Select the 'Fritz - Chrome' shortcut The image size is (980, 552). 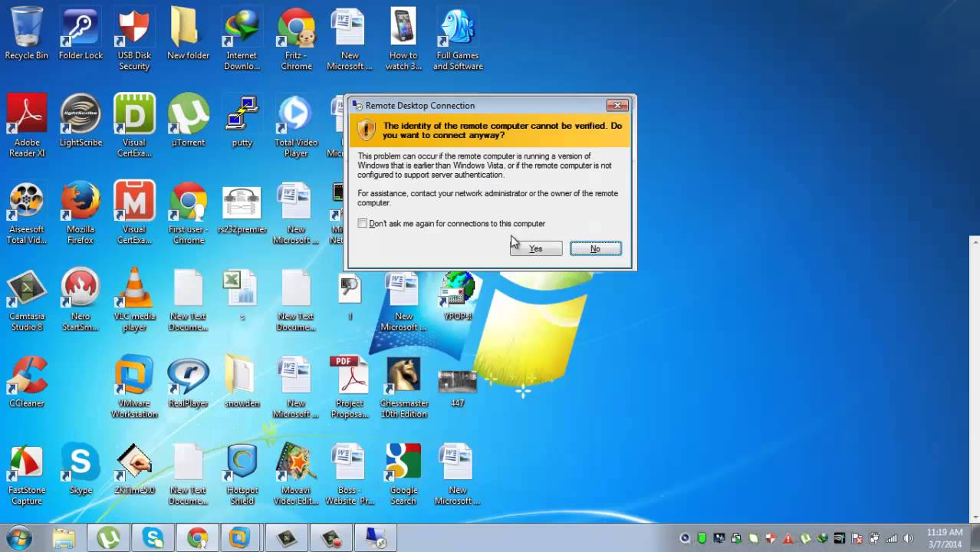296,39
